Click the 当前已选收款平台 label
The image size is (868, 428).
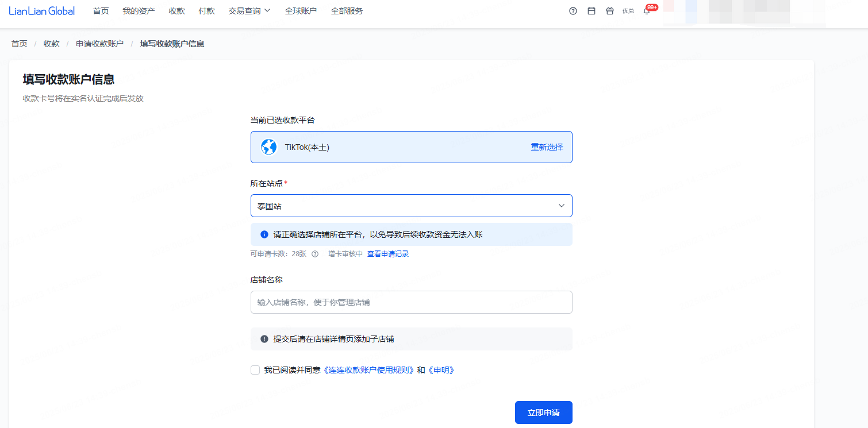pos(283,120)
